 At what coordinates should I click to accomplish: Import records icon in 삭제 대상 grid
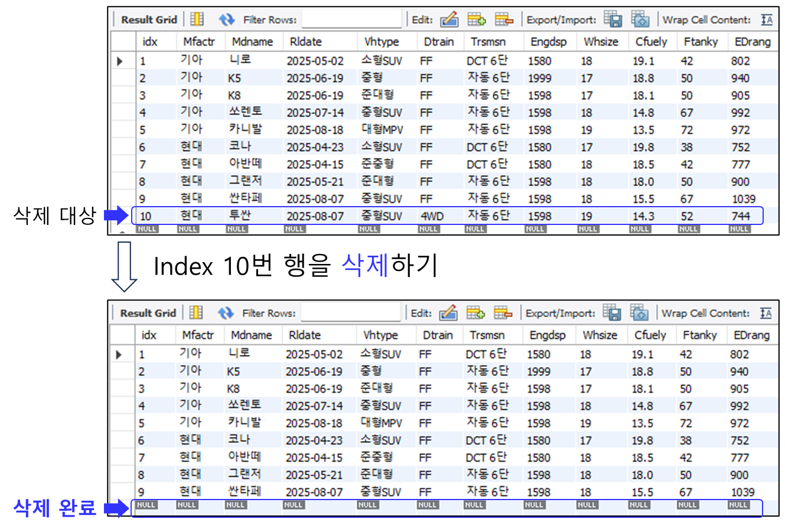pyautogui.click(x=640, y=19)
